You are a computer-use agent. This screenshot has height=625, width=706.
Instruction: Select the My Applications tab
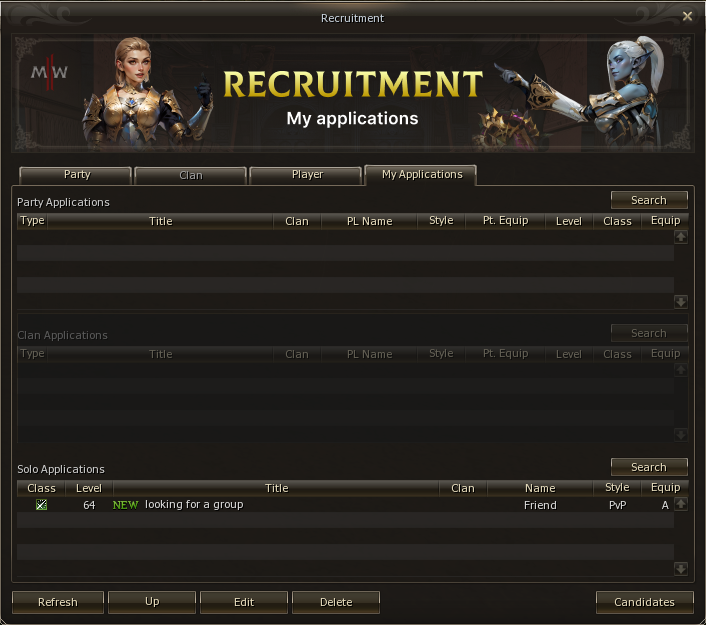[421, 175]
